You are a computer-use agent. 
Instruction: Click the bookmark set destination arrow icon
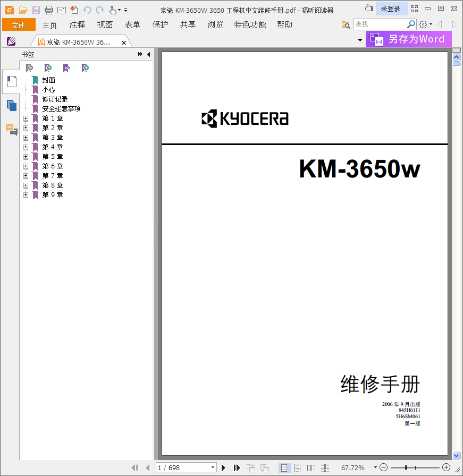point(66,68)
